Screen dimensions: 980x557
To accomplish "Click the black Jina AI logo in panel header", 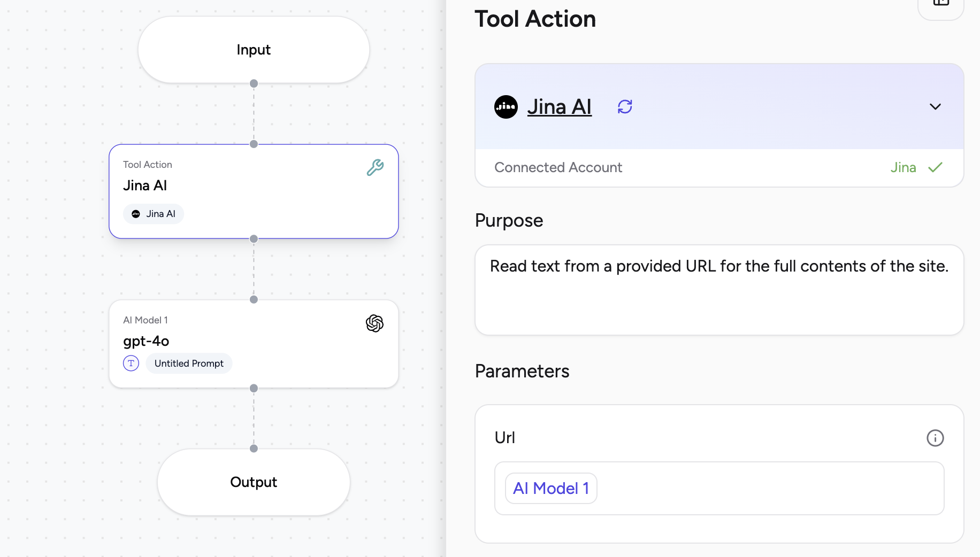I will [506, 106].
